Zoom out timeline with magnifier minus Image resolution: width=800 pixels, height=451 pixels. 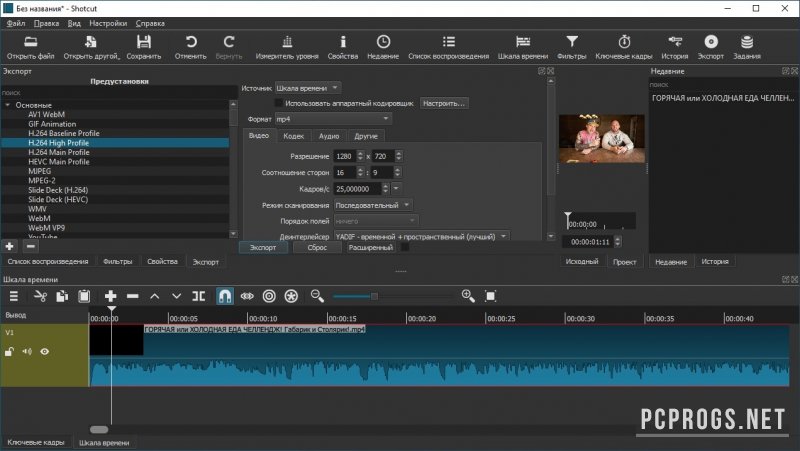pos(317,296)
